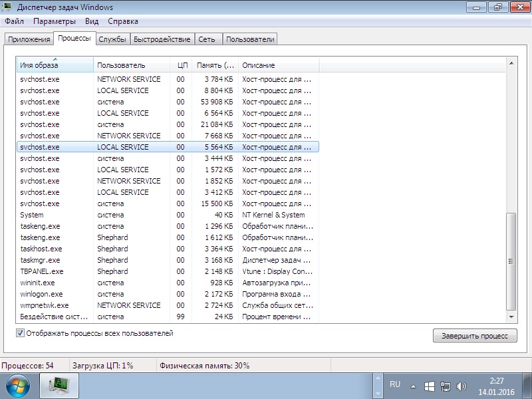Click the 99 CPU value cell
The width and height of the screenshot is (532, 399).
pyautogui.click(x=180, y=317)
